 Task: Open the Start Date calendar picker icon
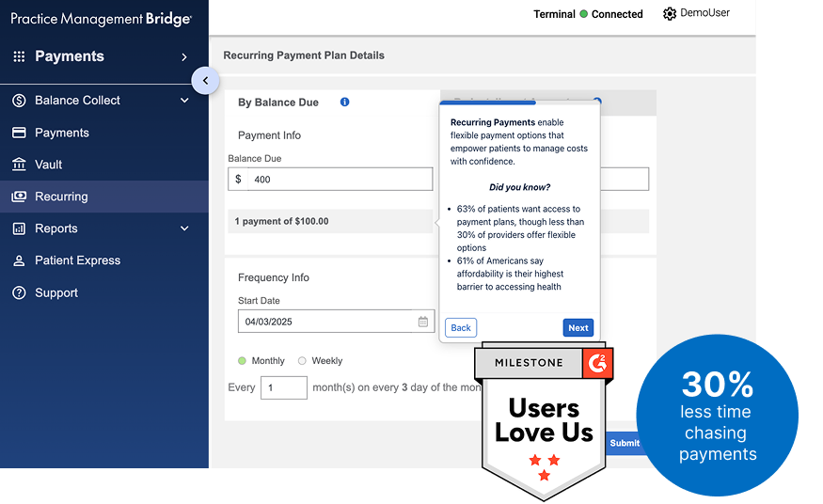[x=423, y=322]
